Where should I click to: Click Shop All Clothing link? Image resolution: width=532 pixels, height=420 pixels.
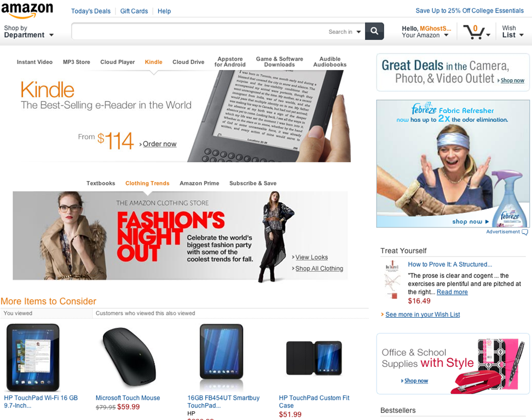coord(319,269)
